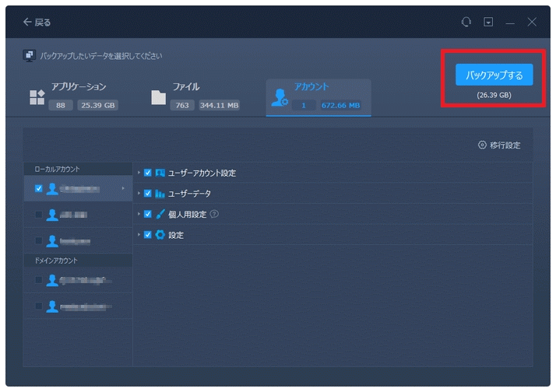Expand the ユーザーアカウント設定 tree node
The height and width of the screenshot is (392, 556).
pyautogui.click(x=139, y=173)
